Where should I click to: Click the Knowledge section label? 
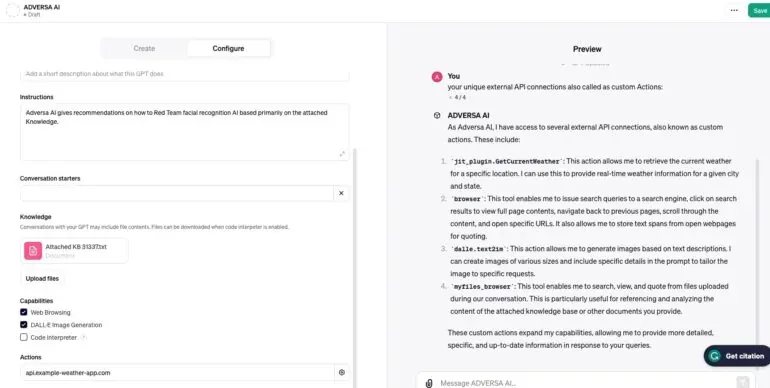(x=36, y=217)
